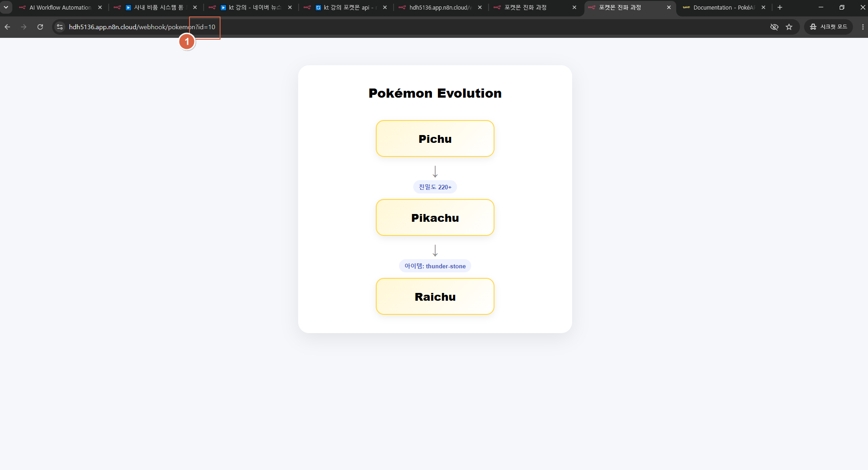Bookmark this page with star icon
Screen dimensions: 868x470
(x=789, y=27)
